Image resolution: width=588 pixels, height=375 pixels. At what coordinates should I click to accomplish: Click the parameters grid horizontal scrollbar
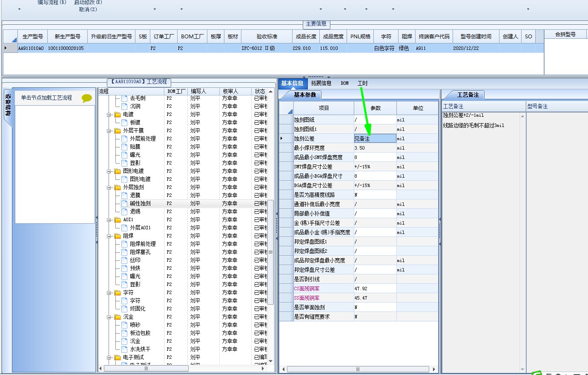(x=358, y=369)
